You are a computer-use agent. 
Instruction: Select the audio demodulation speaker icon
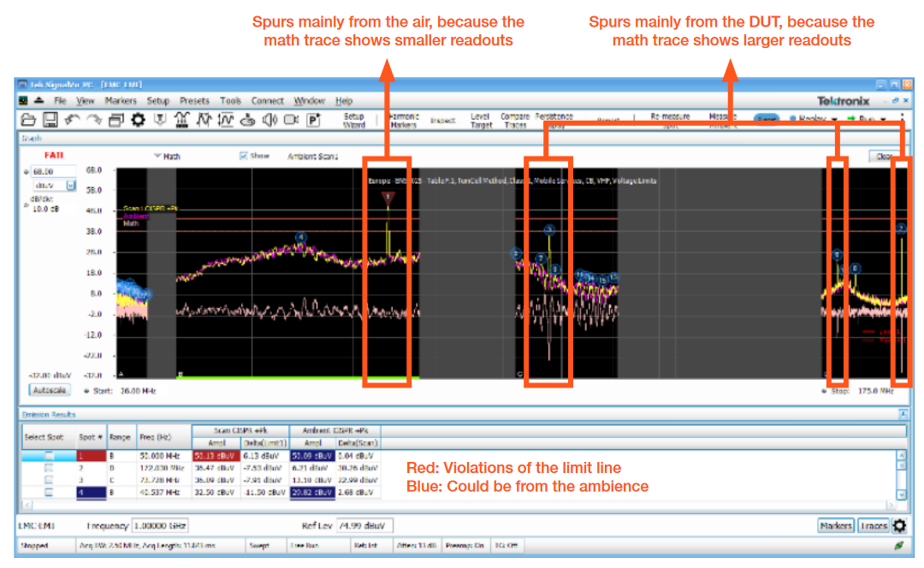coord(270,120)
